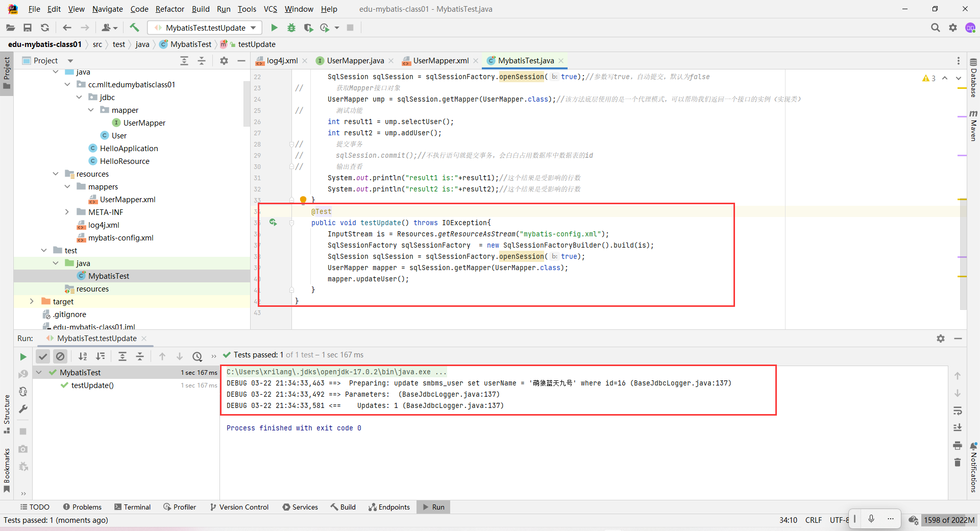This screenshot has width=980, height=531.
Task: Click the memory indicator 1598 of 2022M
Action: pyautogui.click(x=949, y=520)
